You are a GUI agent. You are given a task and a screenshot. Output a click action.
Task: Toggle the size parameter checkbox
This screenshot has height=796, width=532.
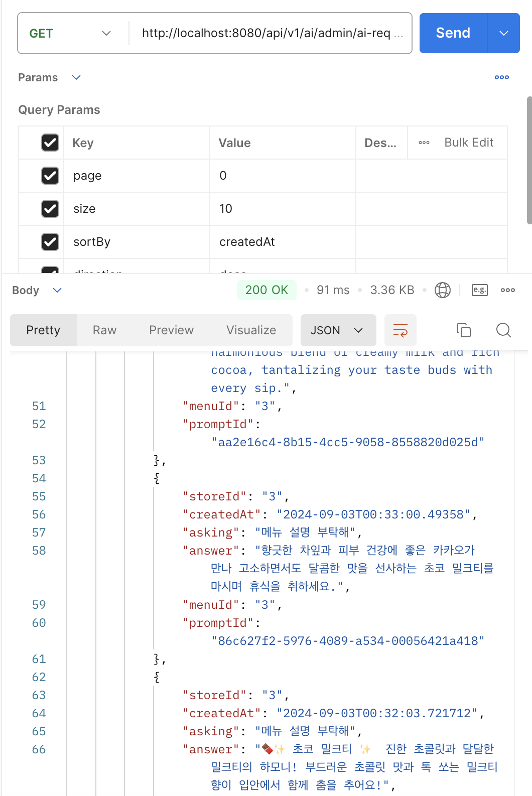pyautogui.click(x=50, y=209)
